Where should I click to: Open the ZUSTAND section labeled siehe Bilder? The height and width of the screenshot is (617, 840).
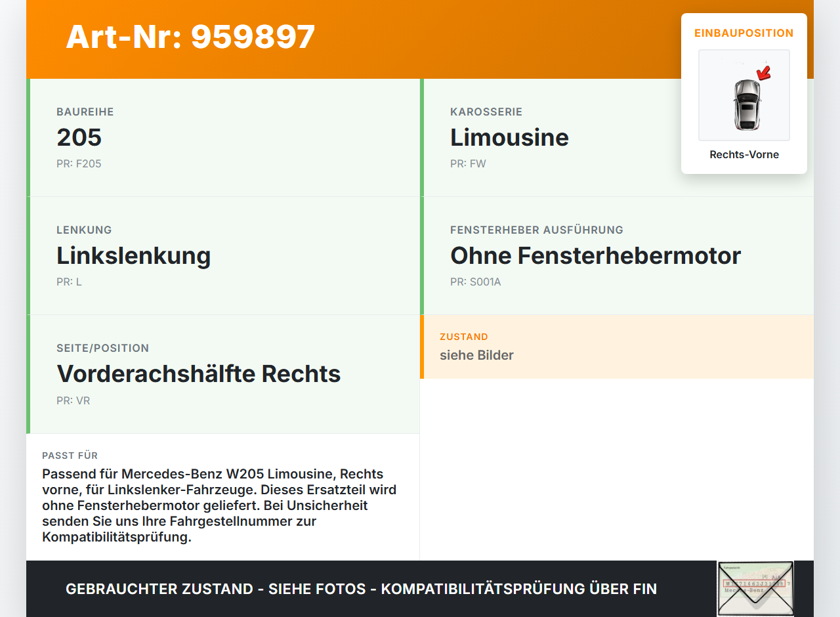[x=476, y=355]
